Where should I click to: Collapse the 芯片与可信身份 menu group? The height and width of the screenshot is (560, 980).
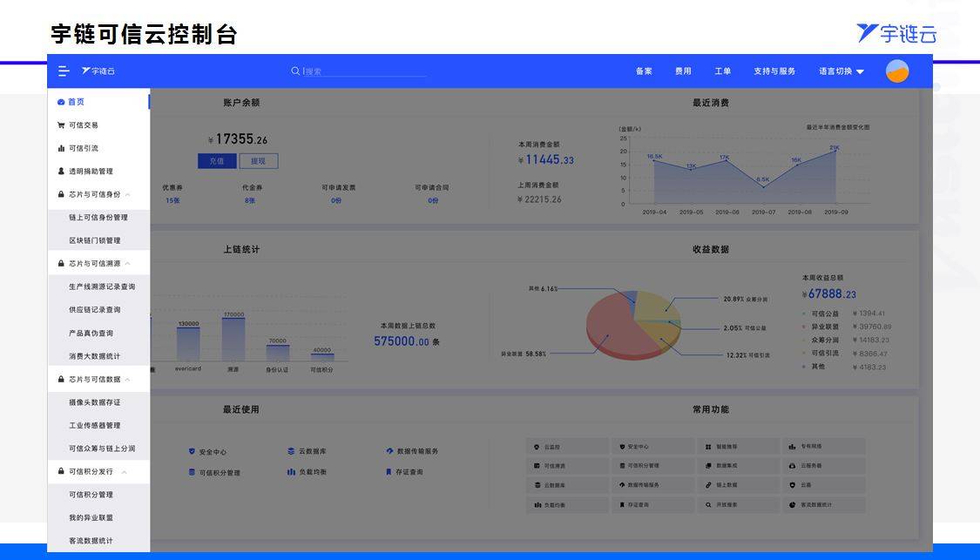click(x=128, y=194)
